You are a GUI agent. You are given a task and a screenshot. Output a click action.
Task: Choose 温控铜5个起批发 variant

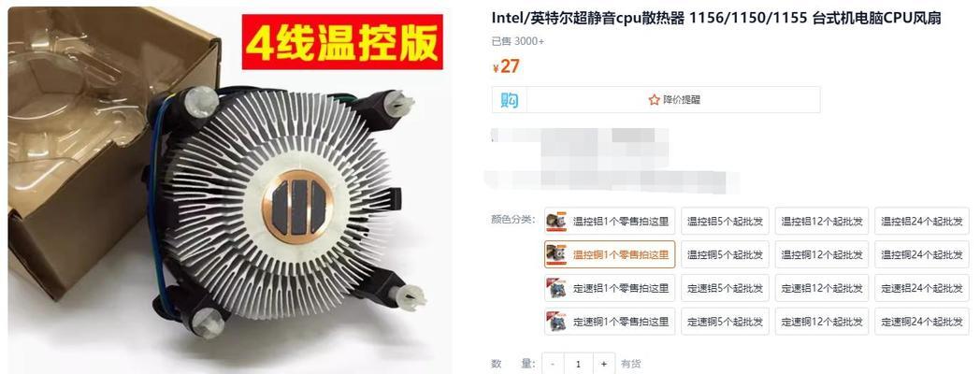coord(725,254)
